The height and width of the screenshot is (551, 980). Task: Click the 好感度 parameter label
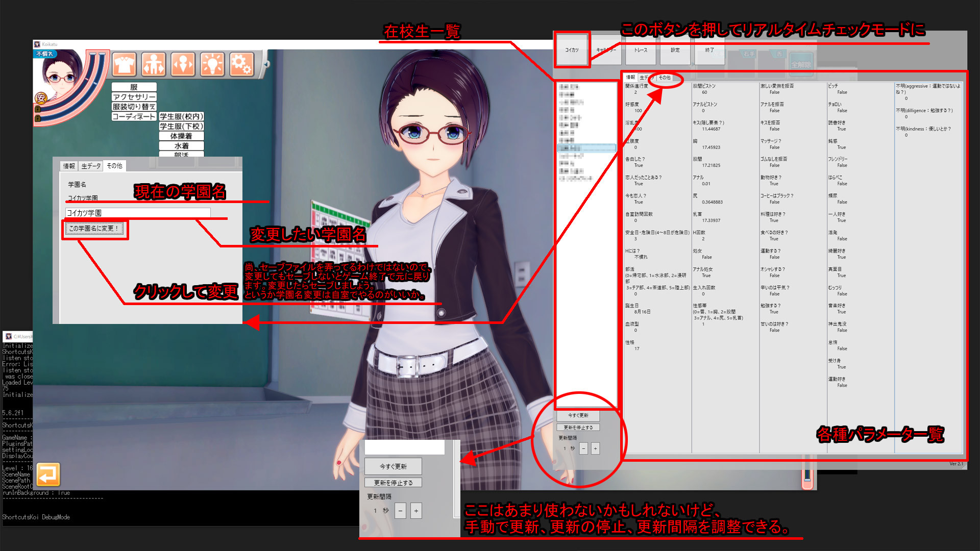632,105
